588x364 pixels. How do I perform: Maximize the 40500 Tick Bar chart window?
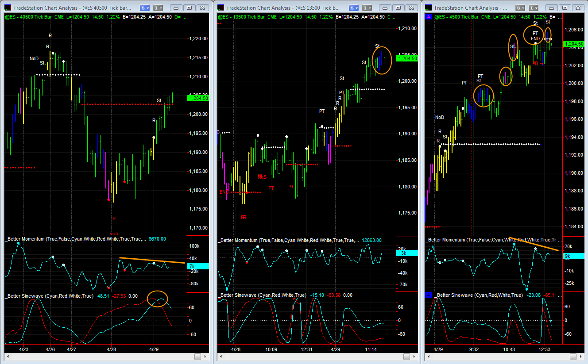point(189,8)
